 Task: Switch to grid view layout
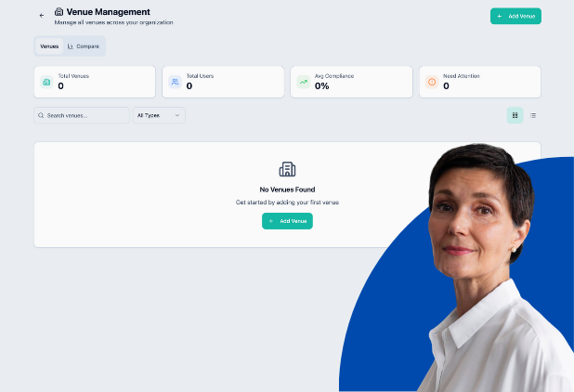point(515,115)
